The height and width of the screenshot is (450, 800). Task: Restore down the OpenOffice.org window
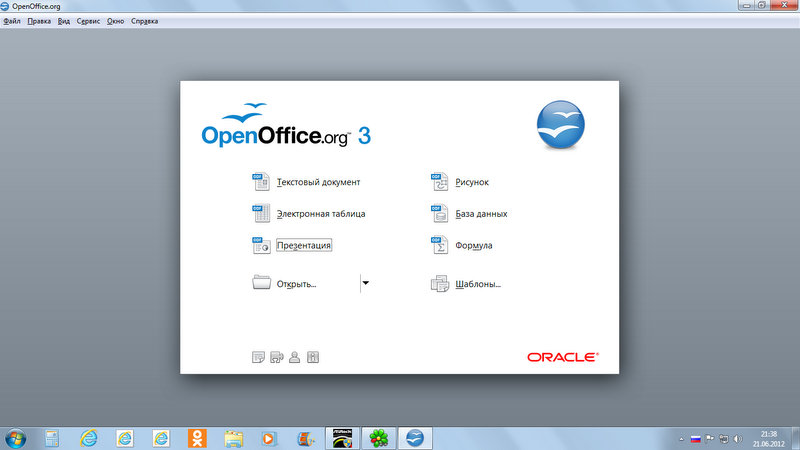click(x=761, y=5)
